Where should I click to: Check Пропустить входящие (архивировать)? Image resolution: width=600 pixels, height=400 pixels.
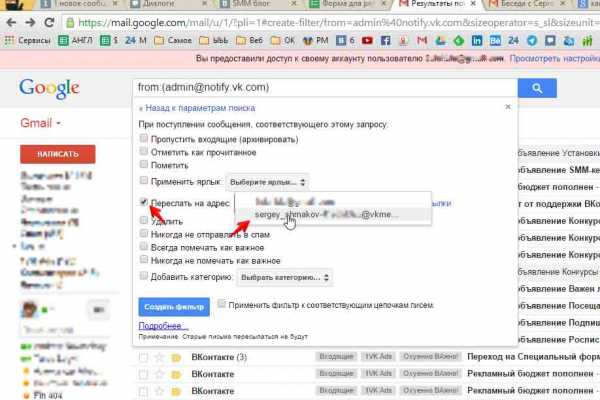coord(143,138)
